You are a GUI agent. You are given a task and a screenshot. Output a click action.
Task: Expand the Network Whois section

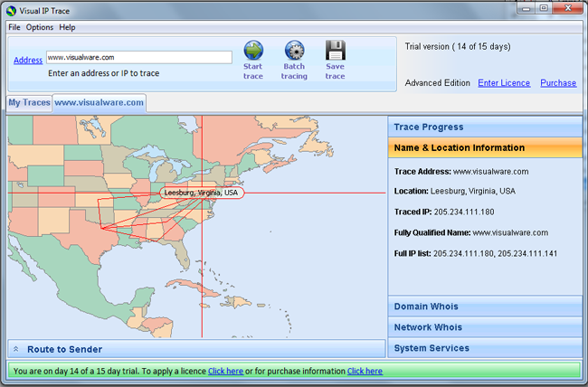[x=428, y=327]
